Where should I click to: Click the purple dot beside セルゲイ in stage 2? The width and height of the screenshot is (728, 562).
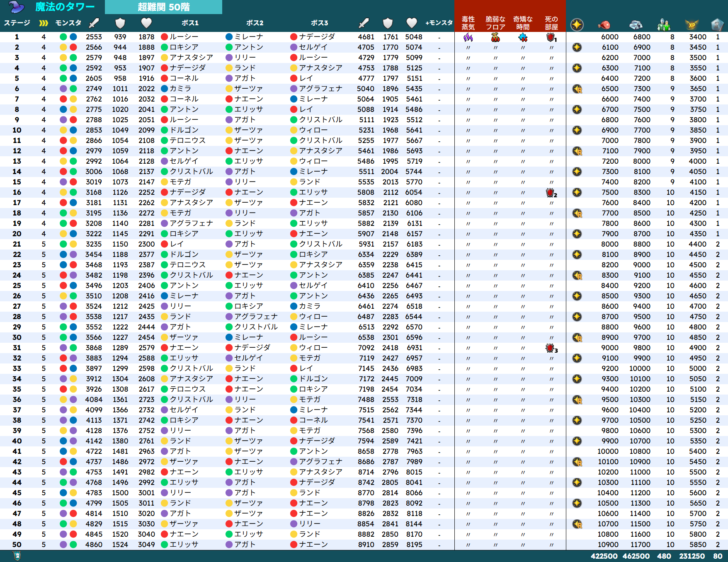pos(294,47)
